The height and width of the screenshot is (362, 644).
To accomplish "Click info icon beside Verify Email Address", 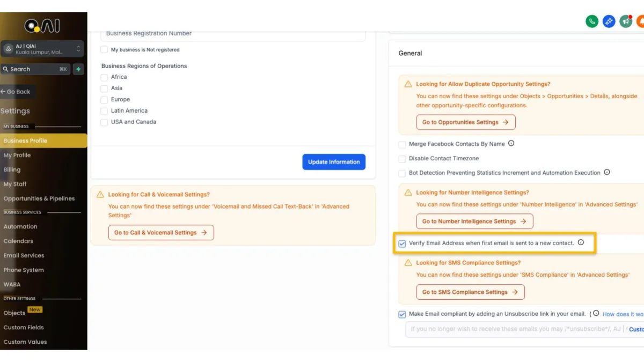I will (x=581, y=243).
